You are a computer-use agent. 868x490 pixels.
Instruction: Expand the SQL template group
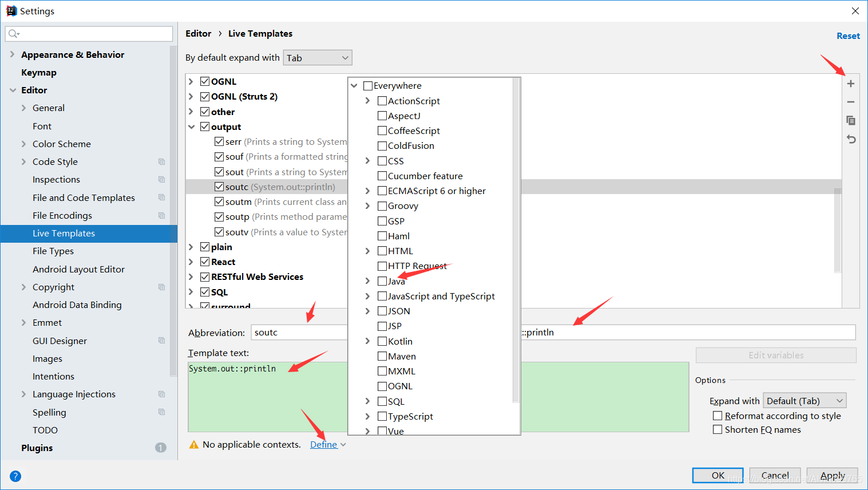pyautogui.click(x=191, y=292)
